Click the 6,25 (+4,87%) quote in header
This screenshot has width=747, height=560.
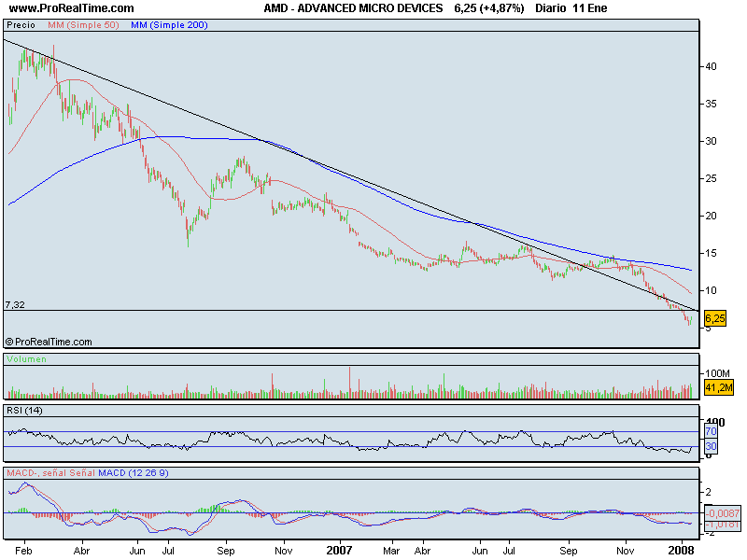point(488,8)
